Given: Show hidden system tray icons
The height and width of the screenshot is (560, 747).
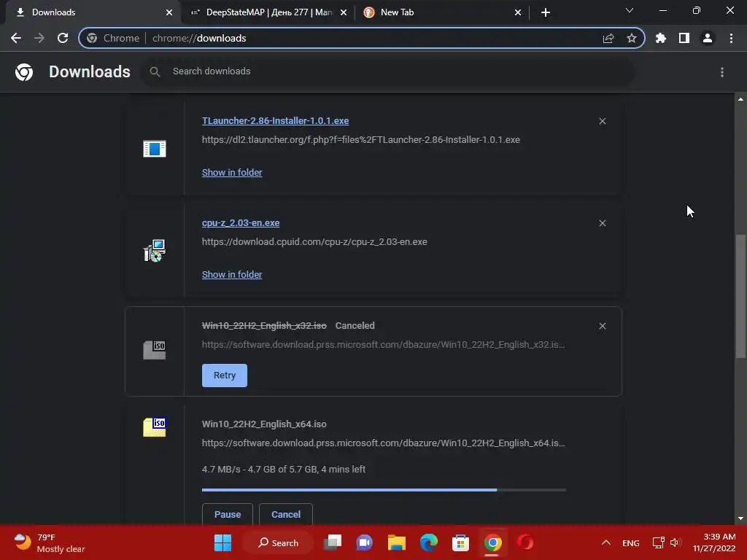Looking at the screenshot, I should pyautogui.click(x=606, y=542).
